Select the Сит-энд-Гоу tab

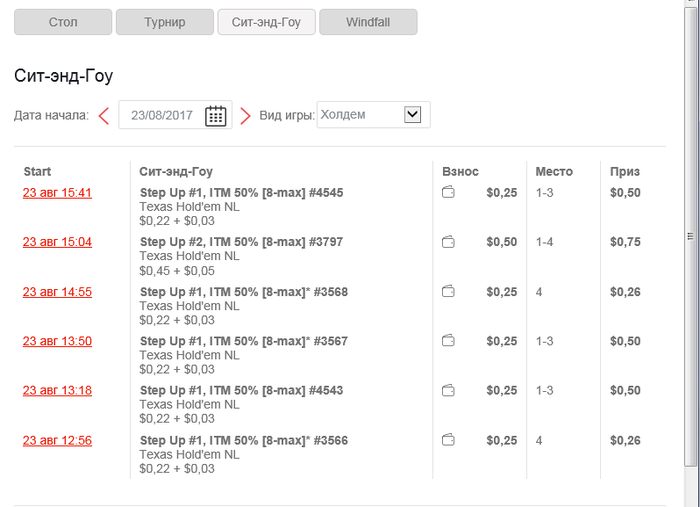(x=266, y=22)
